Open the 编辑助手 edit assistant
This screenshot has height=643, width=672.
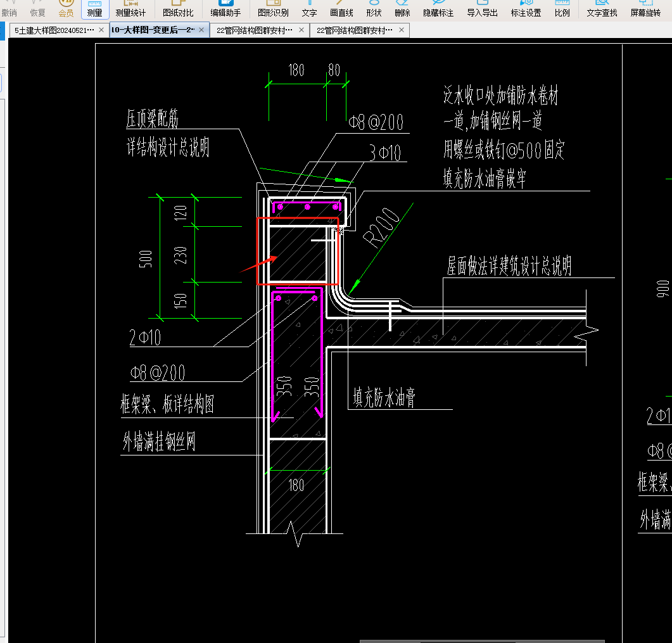(226, 9)
